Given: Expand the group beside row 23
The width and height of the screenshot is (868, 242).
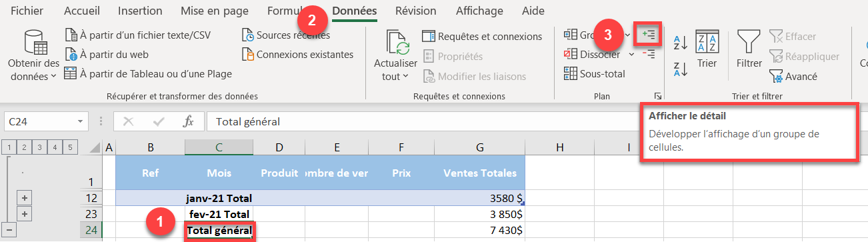Looking at the screenshot, I should coord(25,214).
